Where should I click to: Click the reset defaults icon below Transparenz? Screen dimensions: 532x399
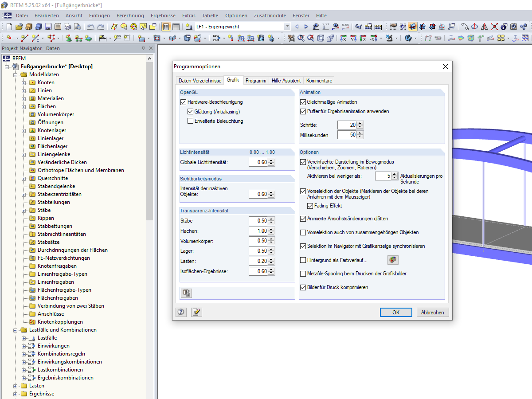(x=186, y=293)
